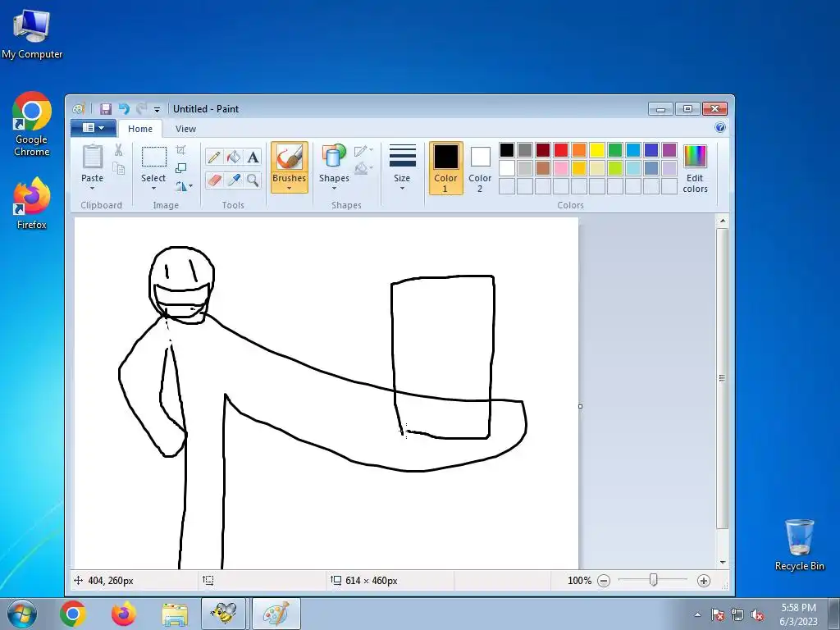Image resolution: width=840 pixels, height=630 pixels.
Task: Click the bee application icon on taskbar
Action: (223, 614)
